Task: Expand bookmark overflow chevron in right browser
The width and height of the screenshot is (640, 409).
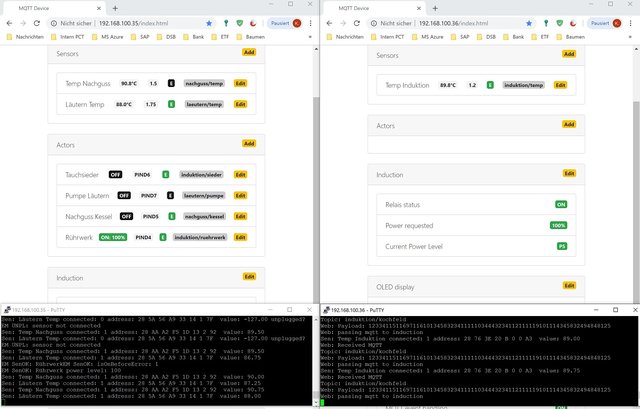Action: [x=630, y=37]
